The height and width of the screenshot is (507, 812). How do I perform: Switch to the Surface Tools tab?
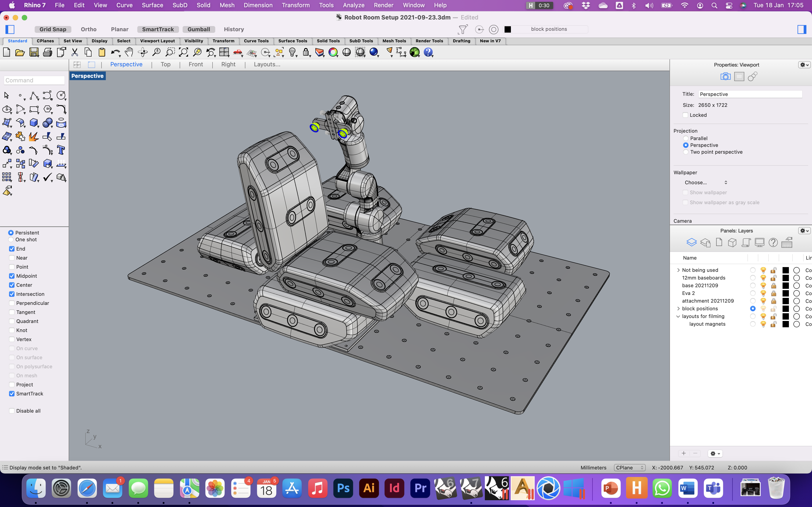point(292,41)
